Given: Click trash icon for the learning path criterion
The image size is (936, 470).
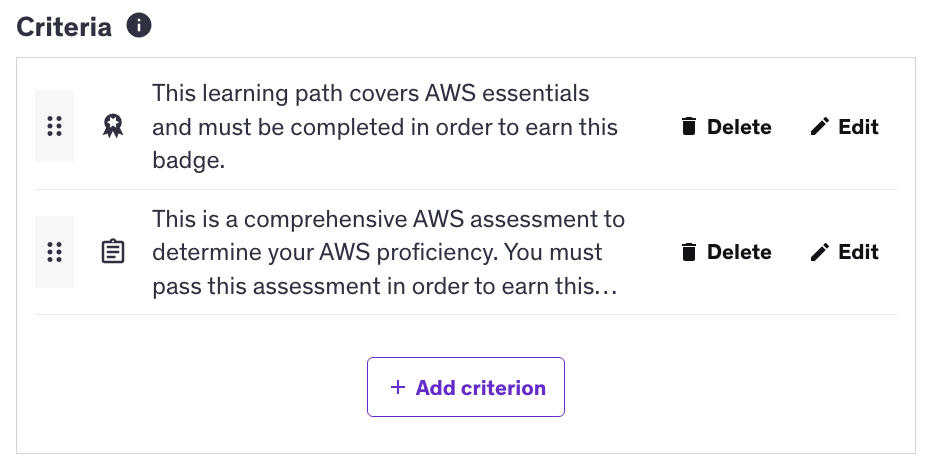Looking at the screenshot, I should 688,127.
